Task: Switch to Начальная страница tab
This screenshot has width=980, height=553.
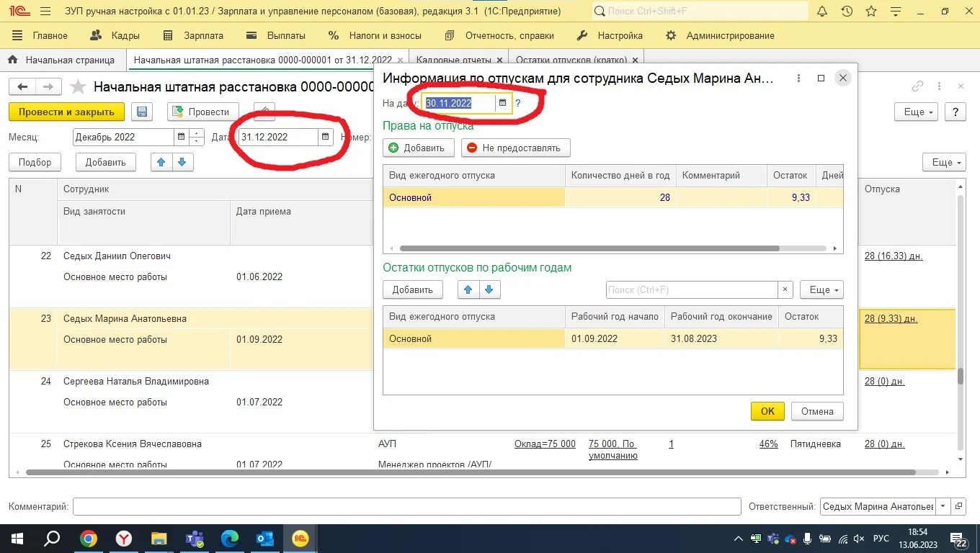Action: point(62,60)
